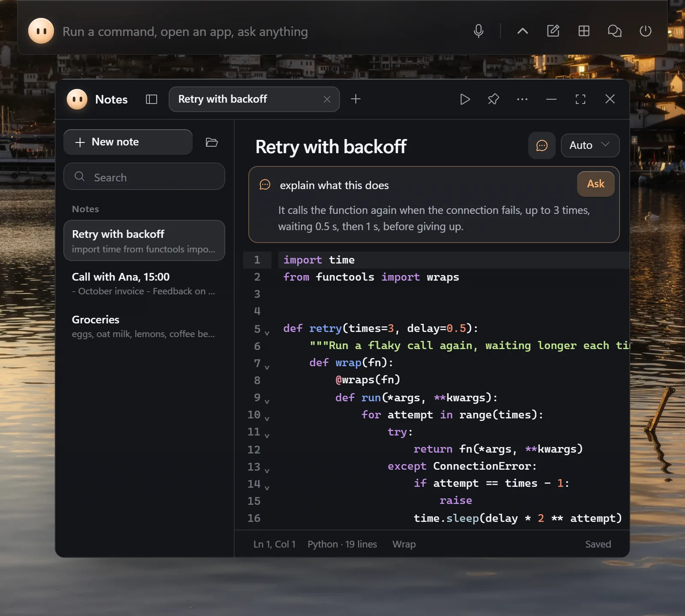
Task: Collapse the code fold at line 7
Action: pyautogui.click(x=267, y=367)
